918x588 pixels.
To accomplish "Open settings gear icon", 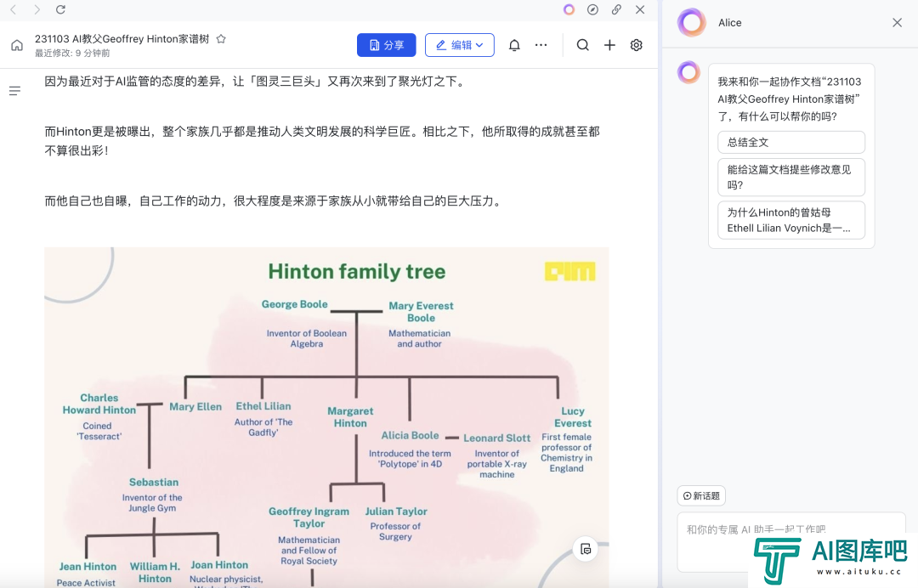I will [x=637, y=45].
